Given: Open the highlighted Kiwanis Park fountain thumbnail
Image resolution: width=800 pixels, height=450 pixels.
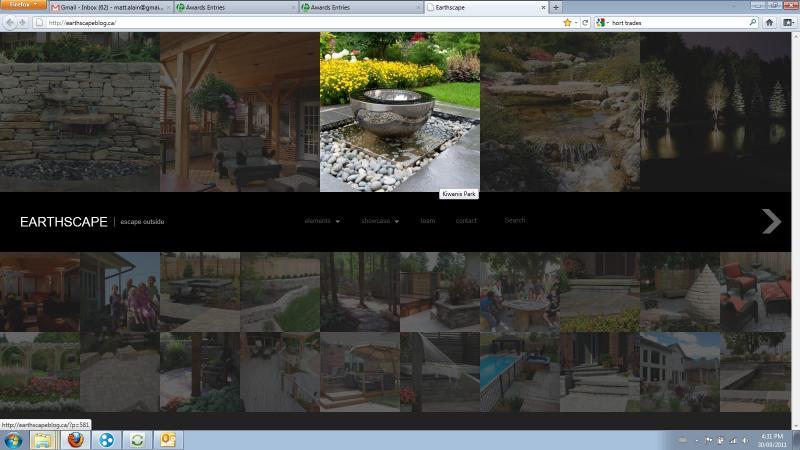Looking at the screenshot, I should pos(399,111).
